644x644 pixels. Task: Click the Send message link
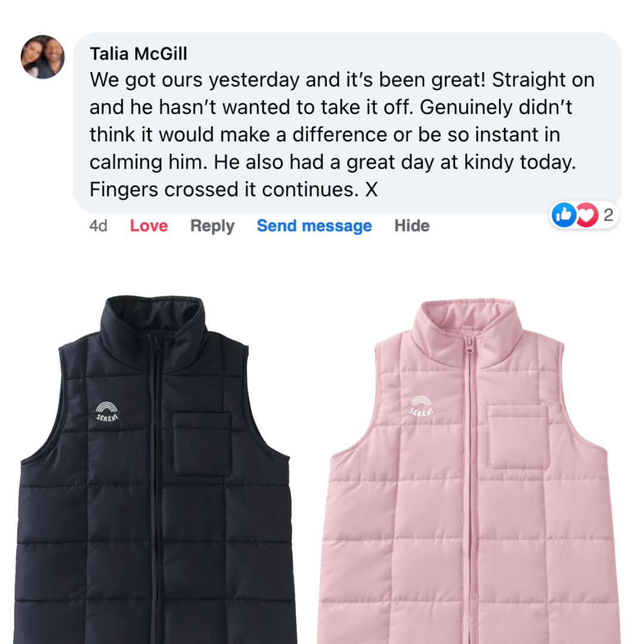click(x=314, y=226)
